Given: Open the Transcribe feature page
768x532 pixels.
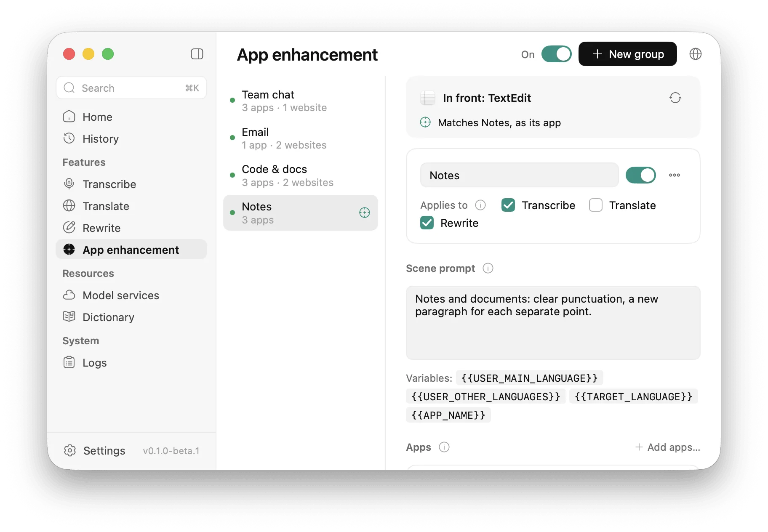Looking at the screenshot, I should pos(131,184).
